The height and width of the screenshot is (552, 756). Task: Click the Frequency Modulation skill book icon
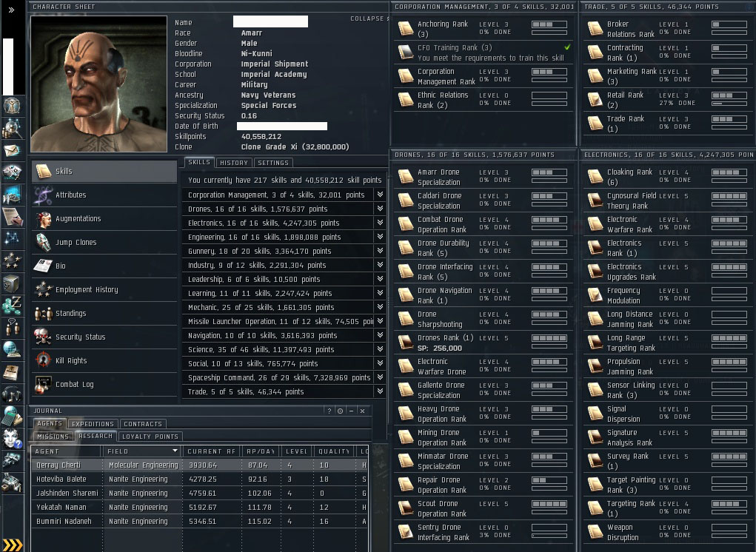595,295
